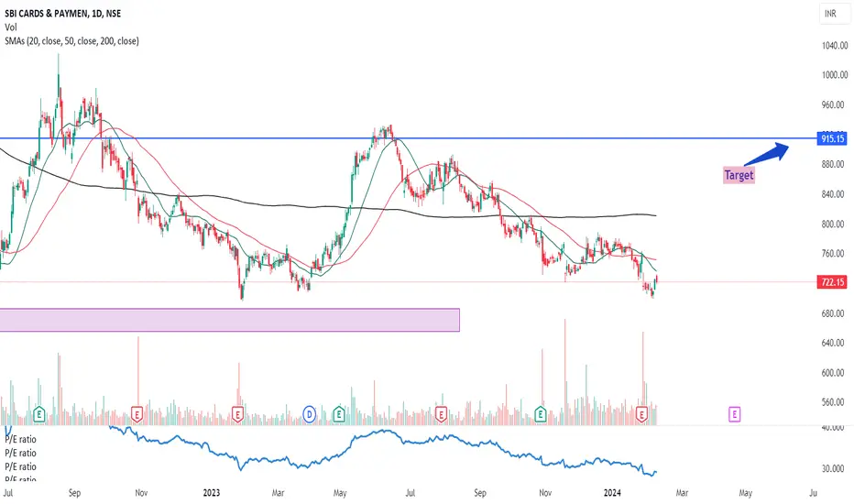Click the 640.00 price axis label

pyautogui.click(x=835, y=344)
